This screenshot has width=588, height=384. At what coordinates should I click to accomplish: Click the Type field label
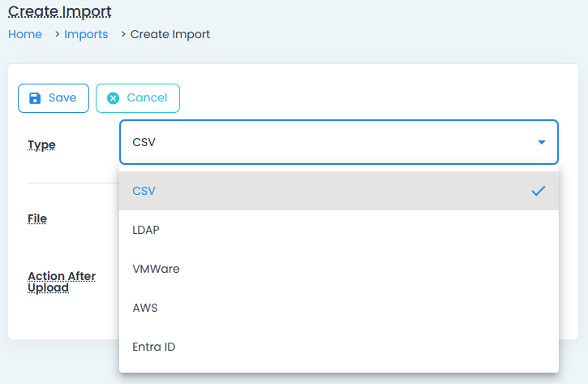pyautogui.click(x=41, y=145)
